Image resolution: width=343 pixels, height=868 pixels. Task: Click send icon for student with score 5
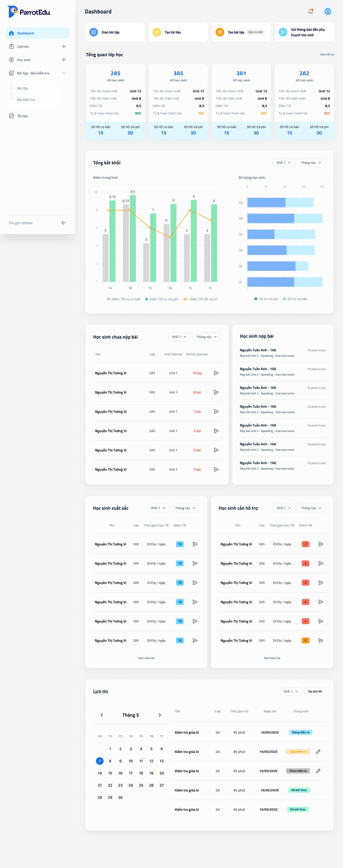point(321,641)
